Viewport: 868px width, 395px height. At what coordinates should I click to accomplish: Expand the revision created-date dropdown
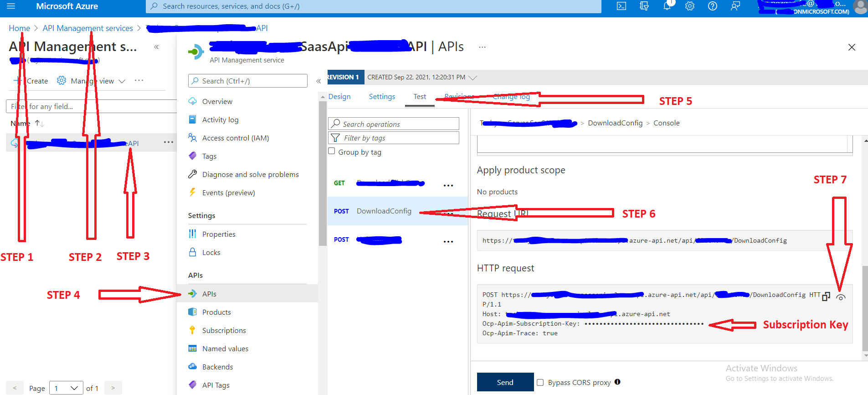pos(473,78)
